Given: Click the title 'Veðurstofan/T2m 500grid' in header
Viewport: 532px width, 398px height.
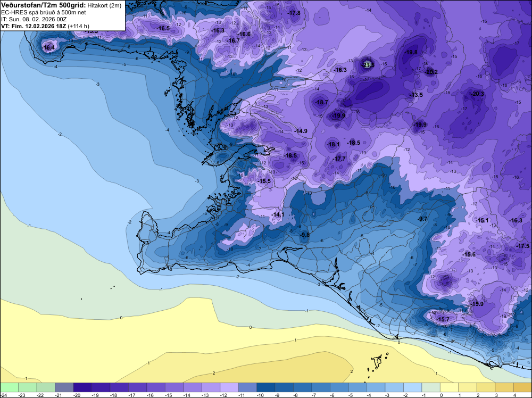Looking at the screenshot, I should tap(44, 5).
